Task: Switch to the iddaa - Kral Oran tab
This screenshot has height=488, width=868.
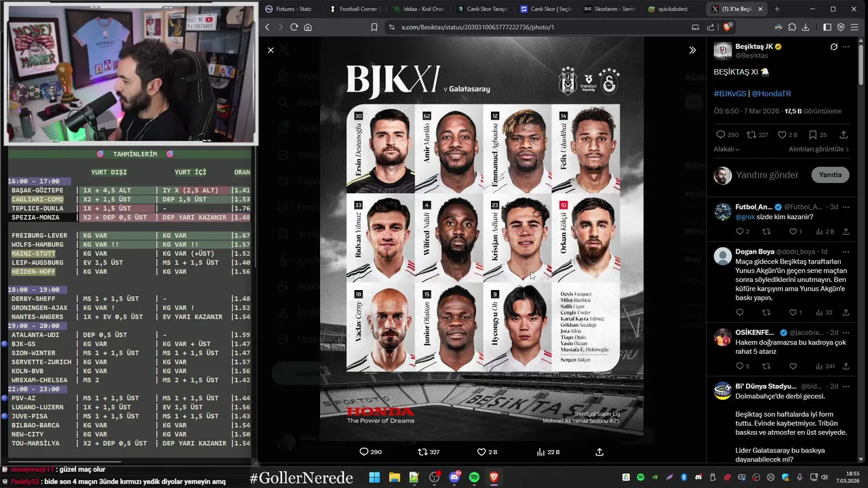Action: 418,9
